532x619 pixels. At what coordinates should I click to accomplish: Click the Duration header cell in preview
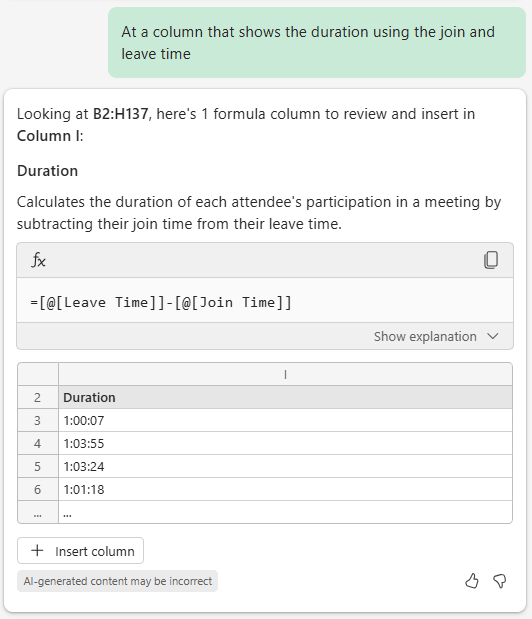point(285,397)
